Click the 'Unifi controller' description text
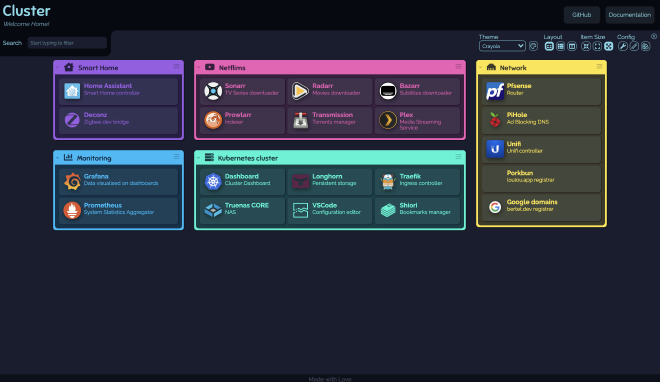Screen dimensions: 660x382 click(x=524, y=151)
